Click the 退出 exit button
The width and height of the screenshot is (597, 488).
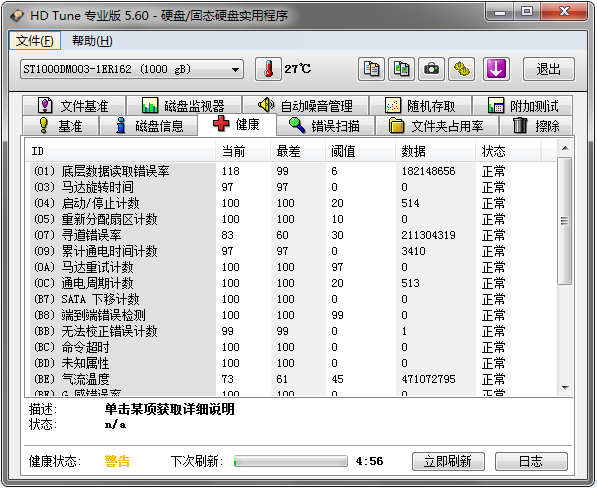pyautogui.click(x=549, y=69)
